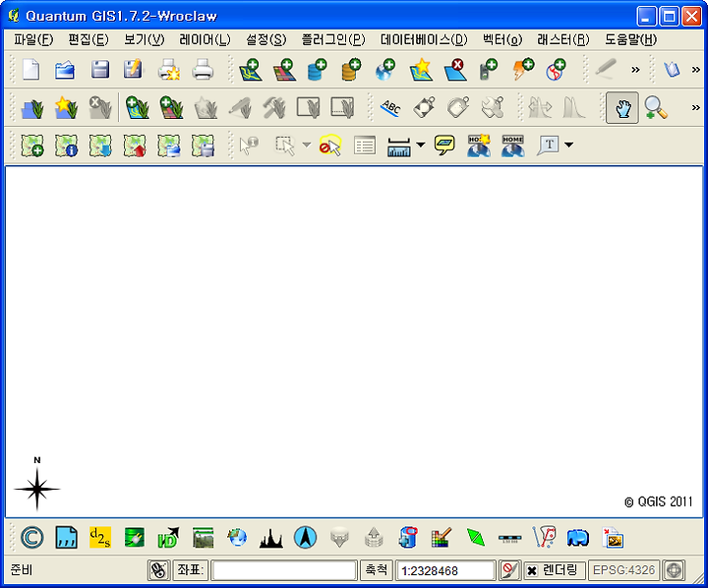Click the green diamond plugin icon
This screenshot has height=588, width=708.
[476, 538]
